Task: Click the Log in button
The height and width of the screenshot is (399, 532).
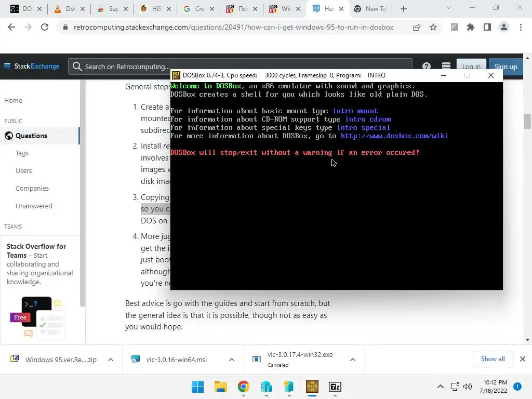Action: pyautogui.click(x=471, y=66)
